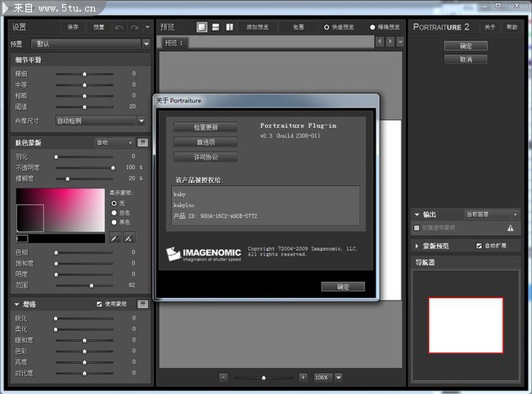Select the 精确预览 radio button
The image size is (532, 394).
pos(372,27)
